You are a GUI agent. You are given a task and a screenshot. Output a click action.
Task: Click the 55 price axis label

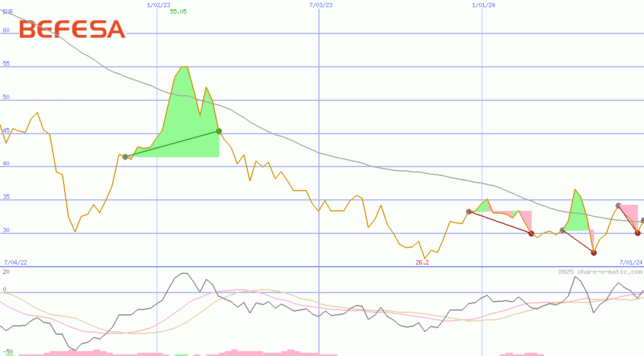pyautogui.click(x=6, y=64)
